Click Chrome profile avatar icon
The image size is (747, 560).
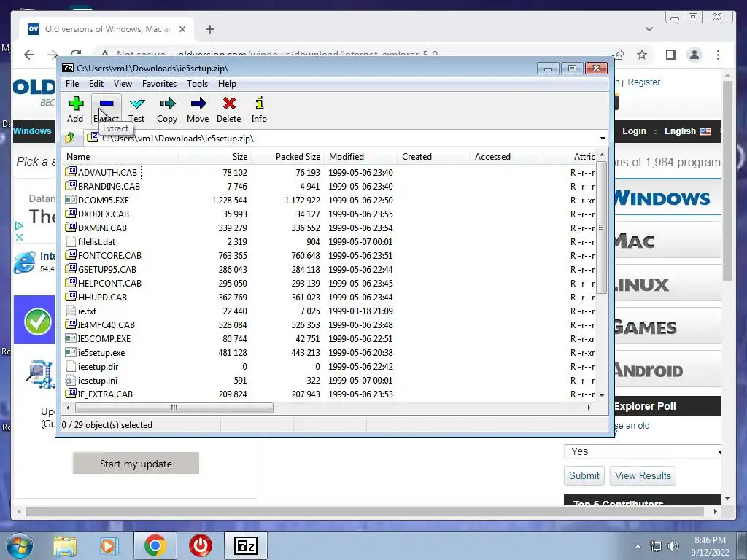click(x=694, y=55)
